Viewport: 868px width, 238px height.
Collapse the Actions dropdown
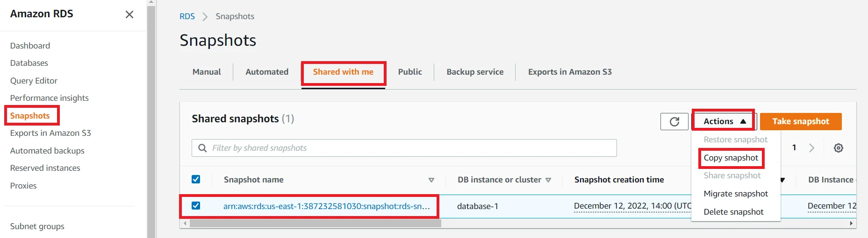(724, 121)
